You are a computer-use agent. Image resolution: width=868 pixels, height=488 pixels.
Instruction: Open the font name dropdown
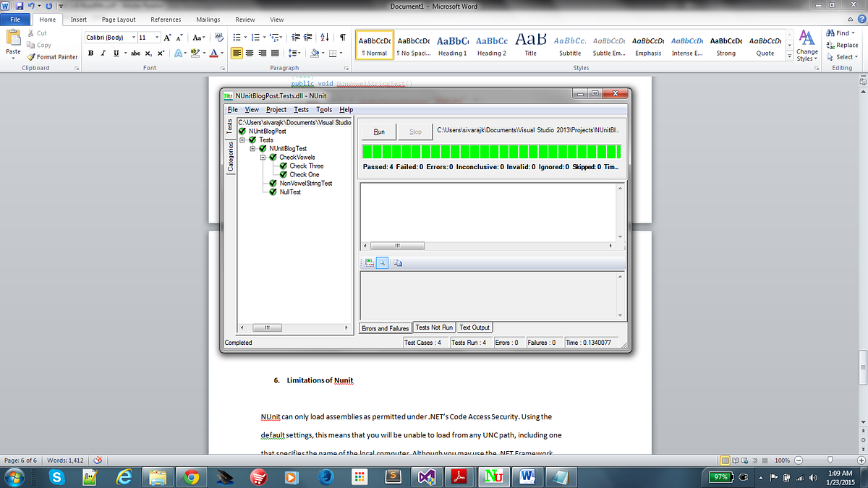[133, 38]
